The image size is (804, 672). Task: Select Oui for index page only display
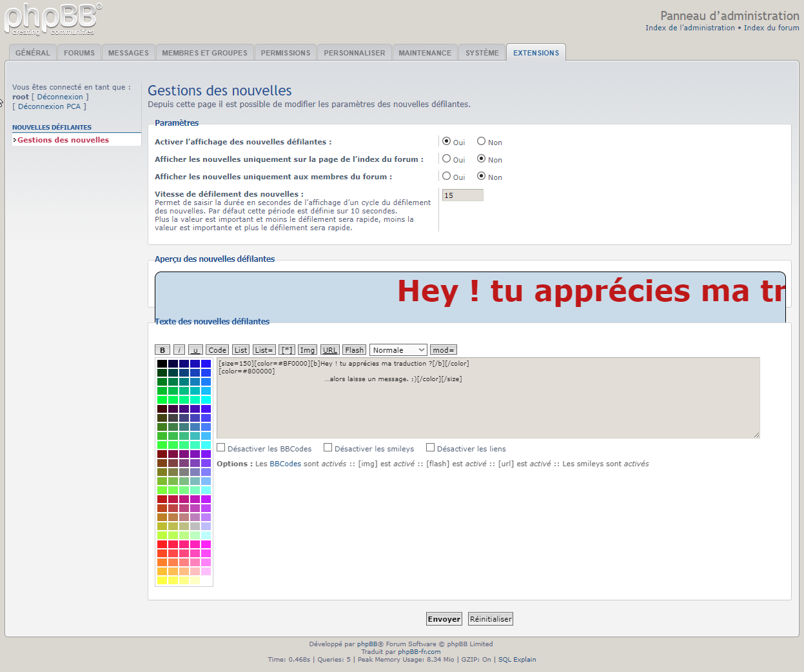click(x=446, y=159)
